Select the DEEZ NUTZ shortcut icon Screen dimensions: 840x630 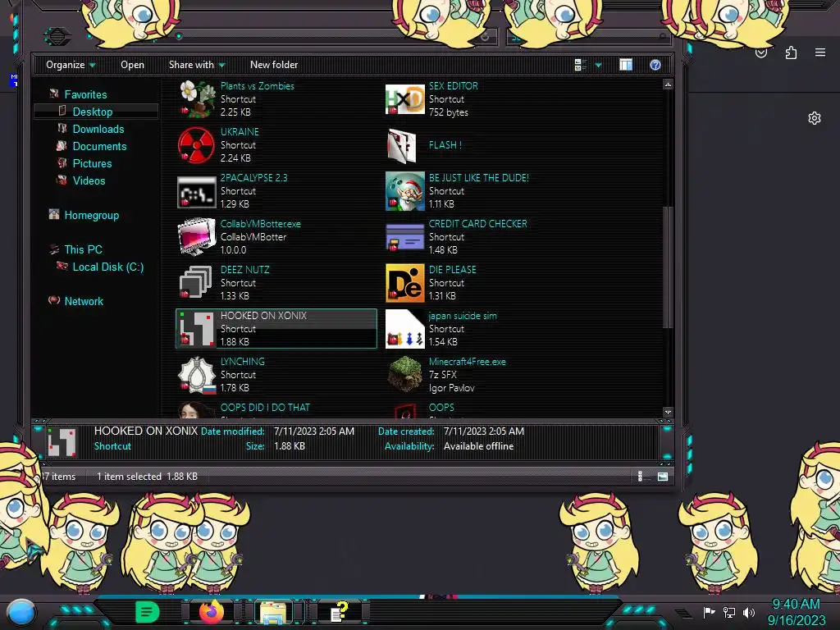coord(197,283)
